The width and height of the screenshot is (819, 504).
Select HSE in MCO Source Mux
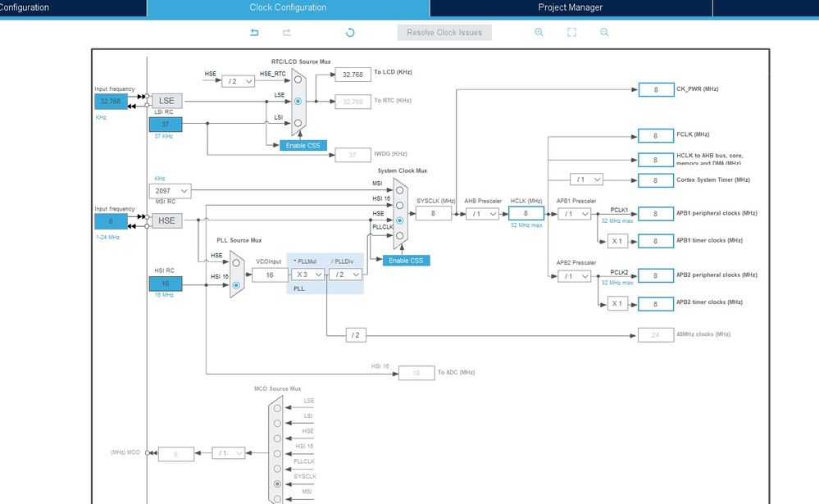coord(277,438)
